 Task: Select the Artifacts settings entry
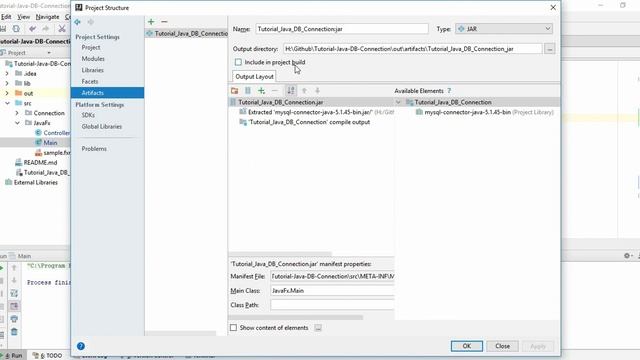pyautogui.click(x=107, y=93)
